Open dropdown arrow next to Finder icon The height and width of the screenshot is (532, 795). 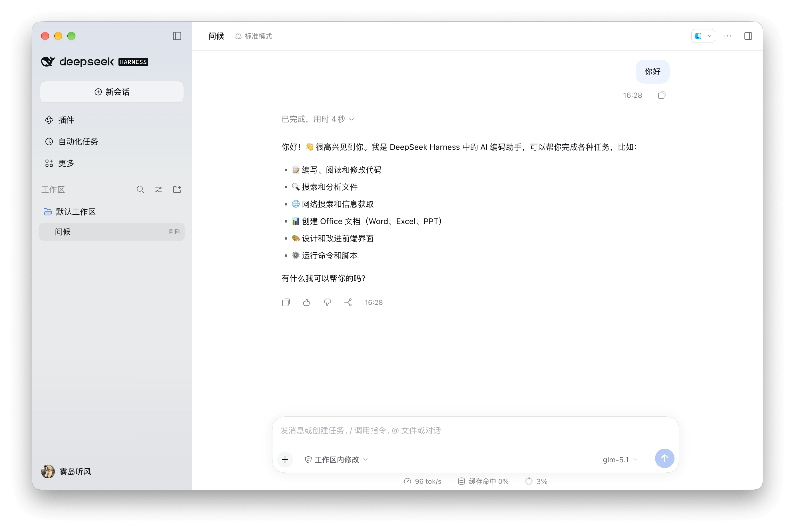point(709,36)
